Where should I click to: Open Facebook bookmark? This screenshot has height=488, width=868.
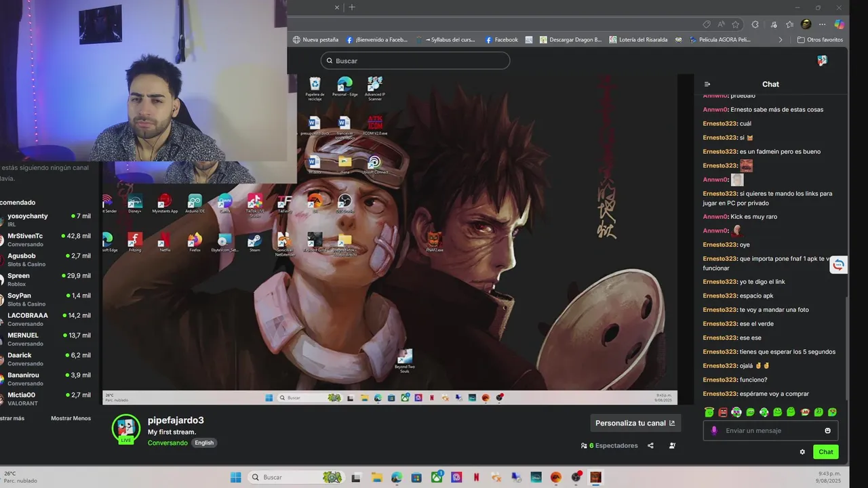(x=501, y=40)
